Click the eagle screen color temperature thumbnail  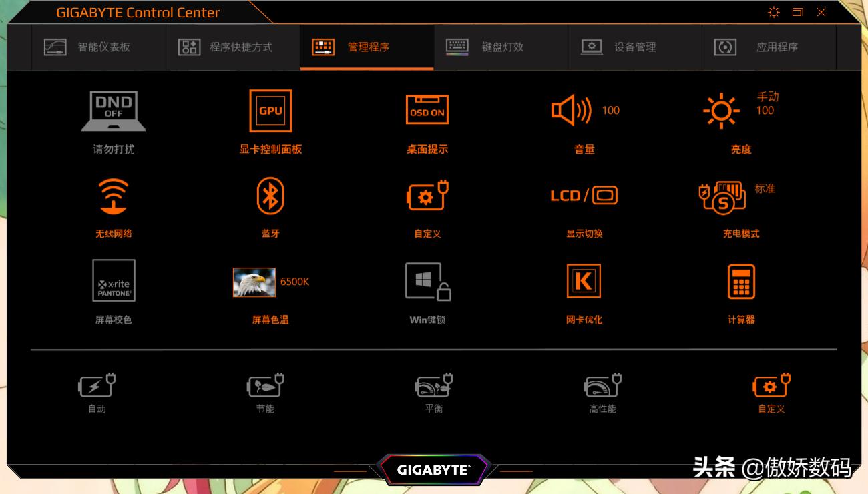coord(254,282)
